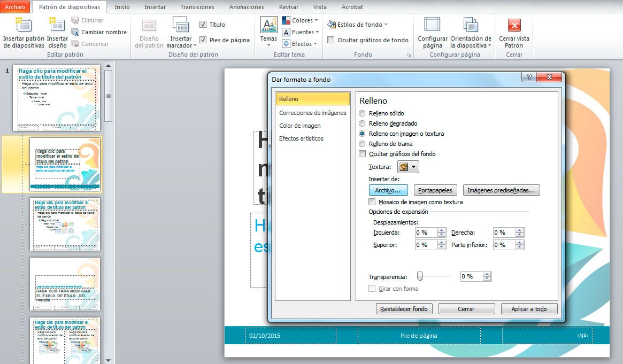Switch to the Revisar tab
This screenshot has height=364, width=623.
tap(288, 7)
